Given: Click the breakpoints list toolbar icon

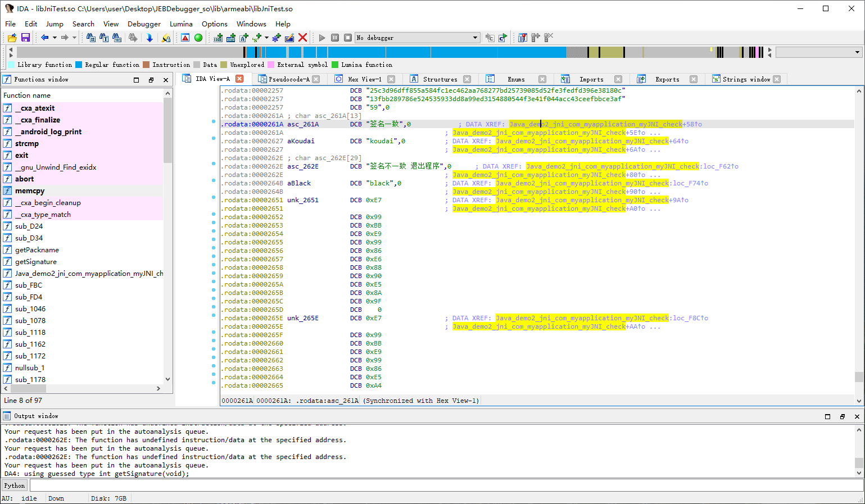Looking at the screenshot, I should [x=523, y=38].
